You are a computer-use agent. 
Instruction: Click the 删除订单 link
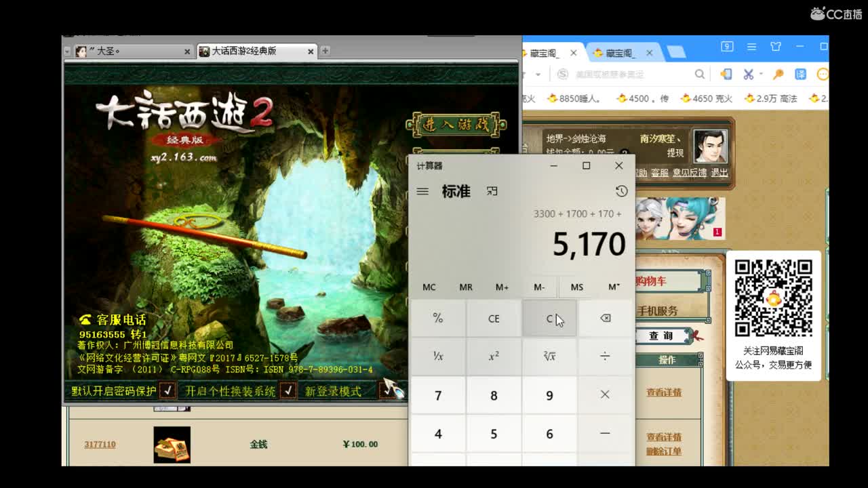tap(664, 451)
